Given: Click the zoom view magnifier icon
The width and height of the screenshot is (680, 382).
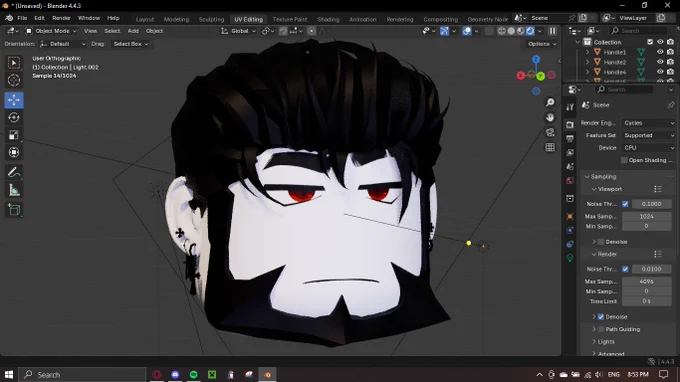Looking at the screenshot, I should click(x=550, y=103).
